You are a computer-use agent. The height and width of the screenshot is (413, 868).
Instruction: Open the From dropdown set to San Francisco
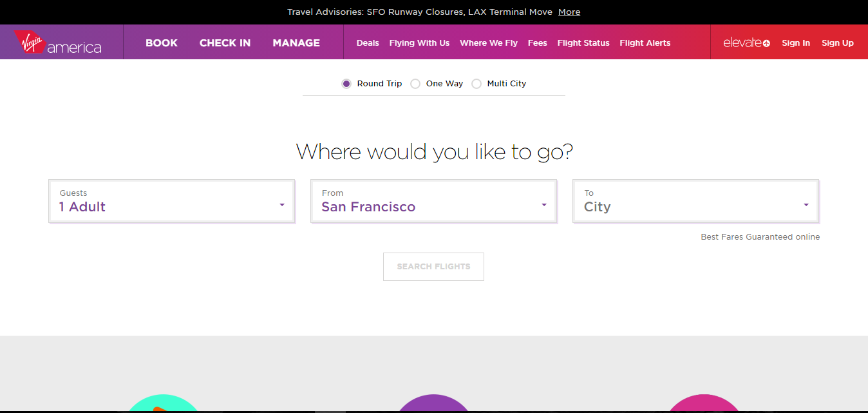pos(433,202)
